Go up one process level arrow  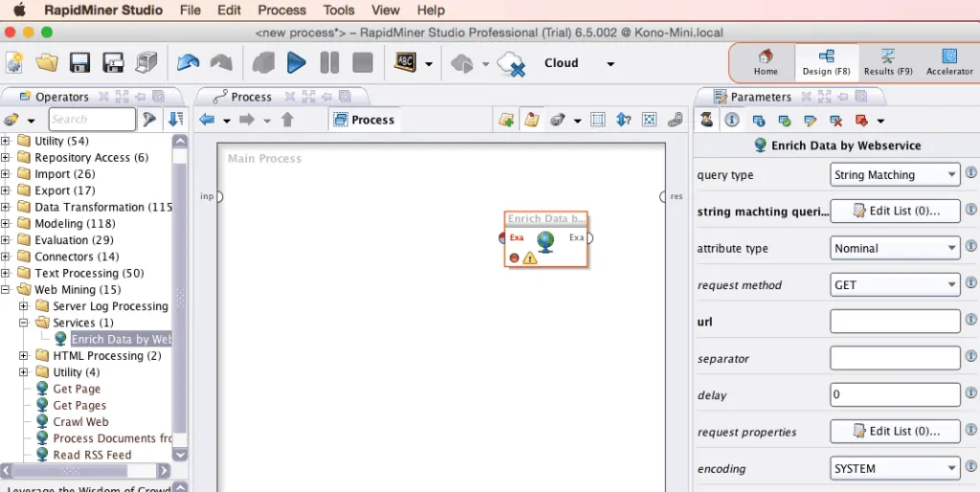(x=287, y=120)
